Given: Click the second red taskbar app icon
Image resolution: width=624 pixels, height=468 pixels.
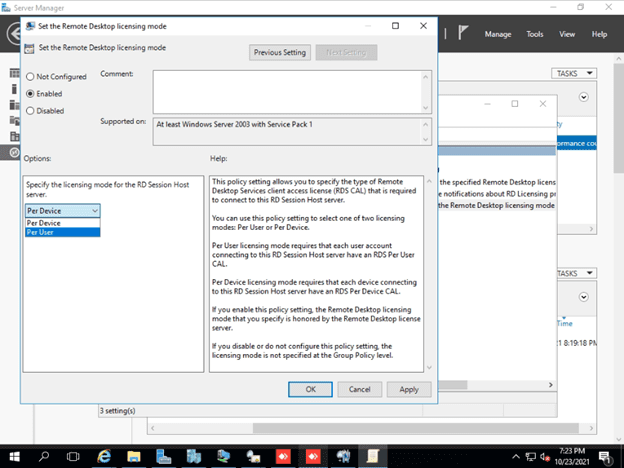Looking at the screenshot, I should pos(313,456).
